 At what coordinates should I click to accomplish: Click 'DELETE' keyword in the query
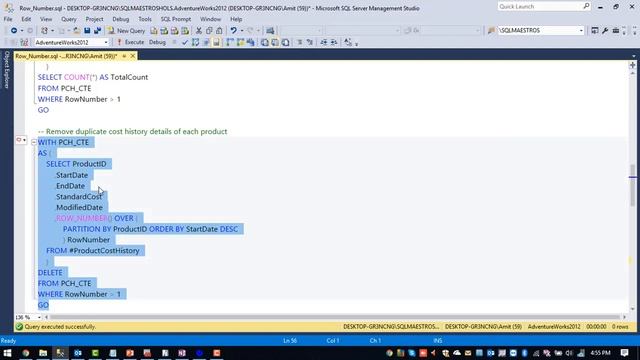coord(50,273)
